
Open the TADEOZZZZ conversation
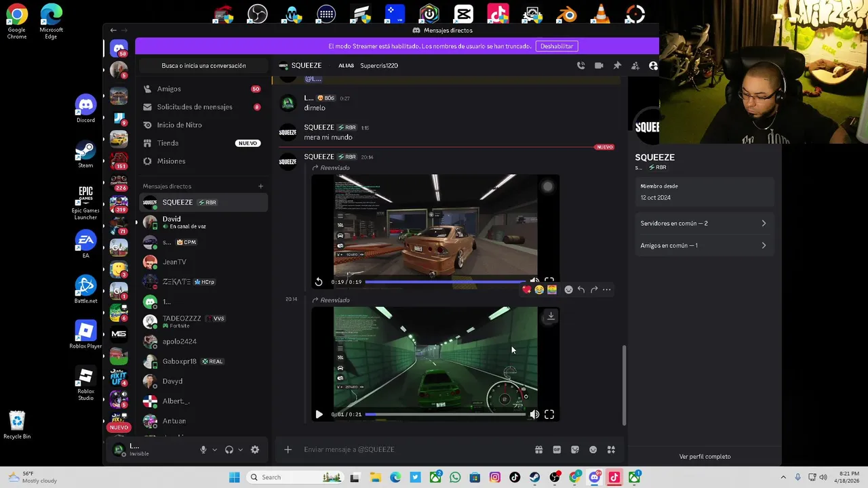click(x=203, y=321)
